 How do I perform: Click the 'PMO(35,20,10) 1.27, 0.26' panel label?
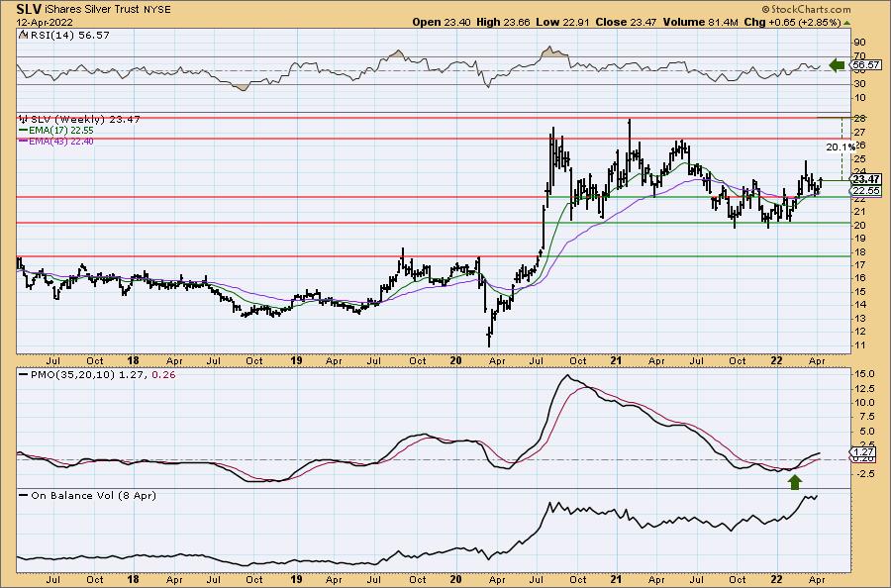[97, 375]
